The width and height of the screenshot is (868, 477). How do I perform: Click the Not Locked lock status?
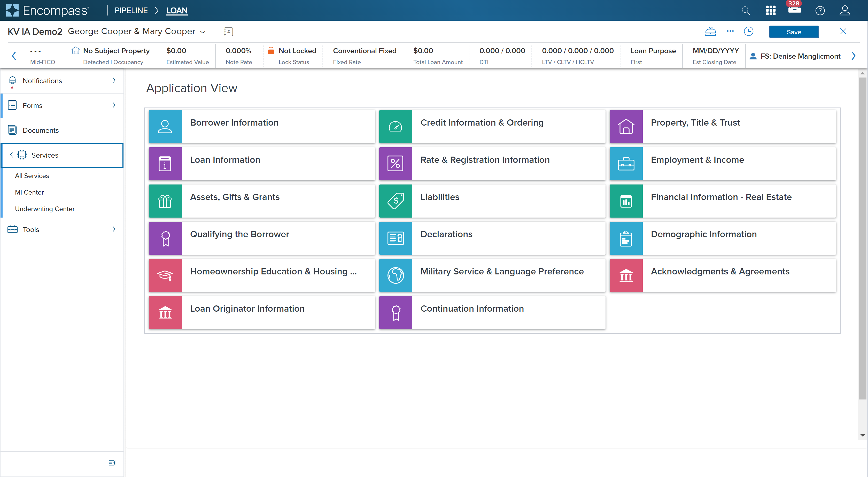tap(292, 56)
